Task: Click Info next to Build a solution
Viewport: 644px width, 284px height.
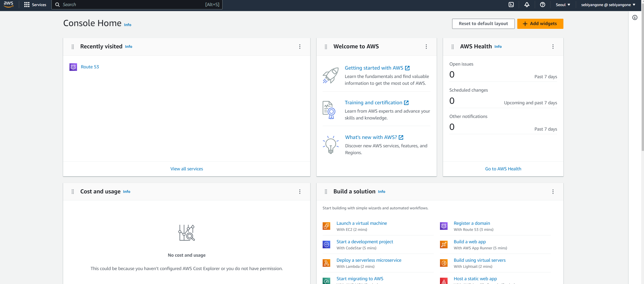Action: (x=381, y=192)
